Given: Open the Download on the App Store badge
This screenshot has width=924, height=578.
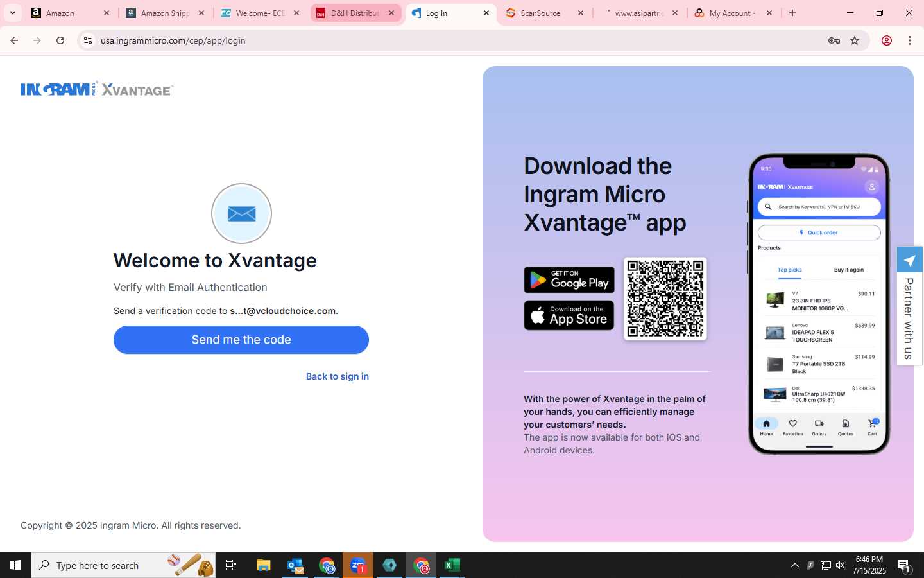Looking at the screenshot, I should coord(569,315).
